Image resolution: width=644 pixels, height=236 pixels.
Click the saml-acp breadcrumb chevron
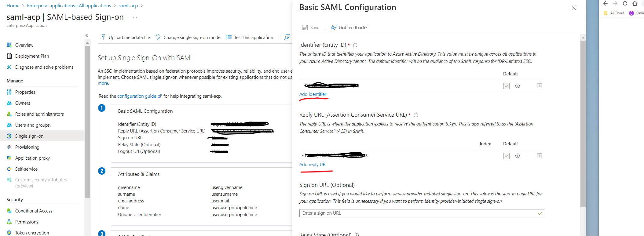click(141, 6)
